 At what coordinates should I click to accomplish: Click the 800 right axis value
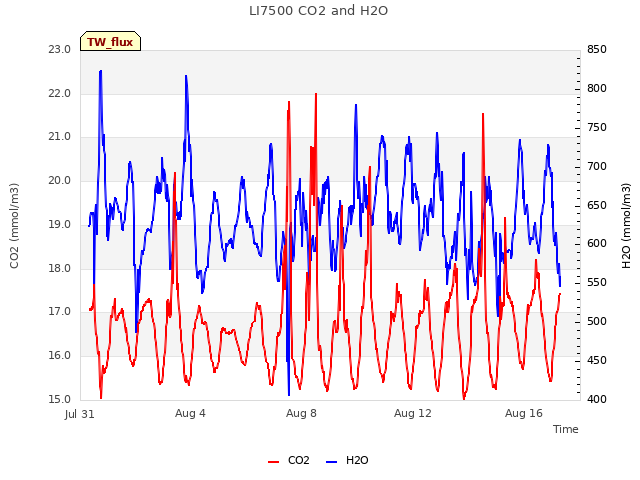(x=597, y=88)
